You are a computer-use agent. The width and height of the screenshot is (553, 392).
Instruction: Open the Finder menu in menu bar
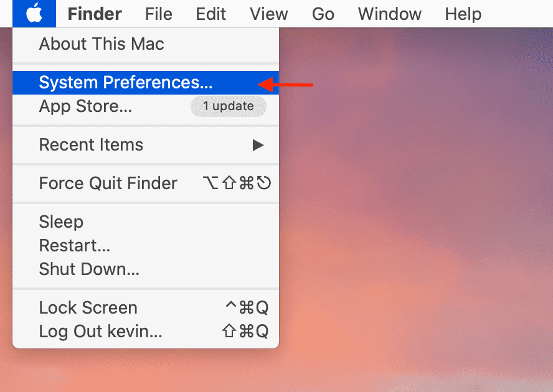pos(95,14)
